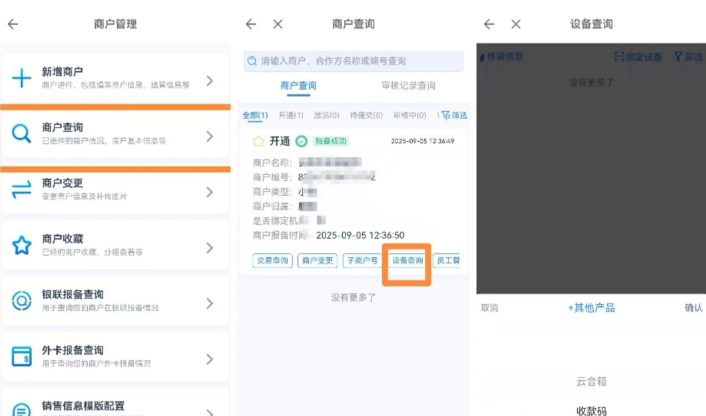Choose 收款码 in the picker list
Viewport: 706px width, 416px height.
pos(591,410)
